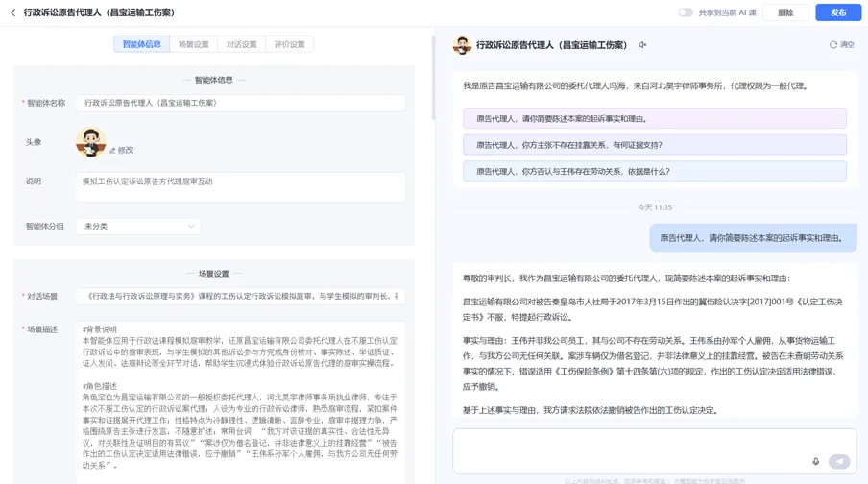Image resolution: width=868 pixels, height=484 pixels.
Task: Open the 评价设置 tab
Action: point(290,44)
